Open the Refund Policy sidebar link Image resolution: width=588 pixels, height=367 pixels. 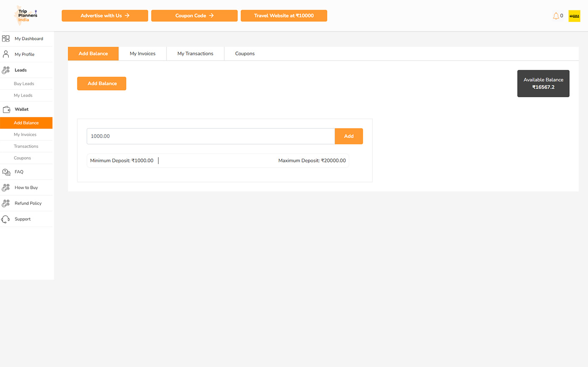(28, 203)
